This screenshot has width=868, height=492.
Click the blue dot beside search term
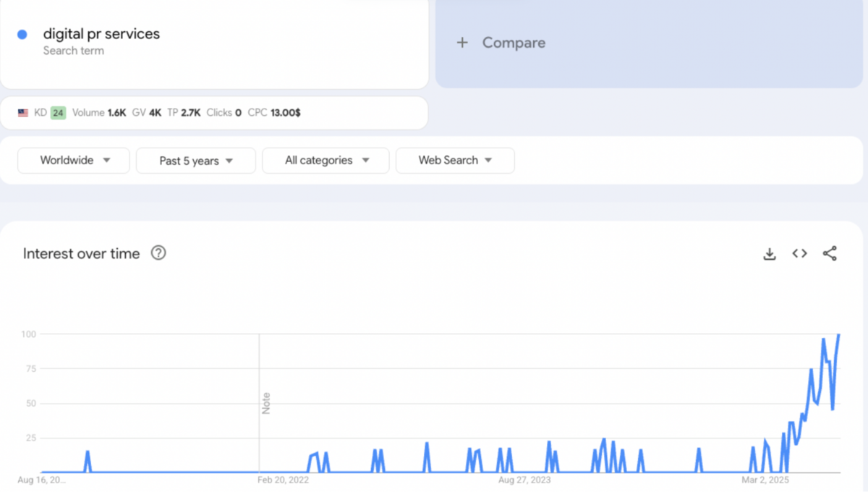[22, 34]
